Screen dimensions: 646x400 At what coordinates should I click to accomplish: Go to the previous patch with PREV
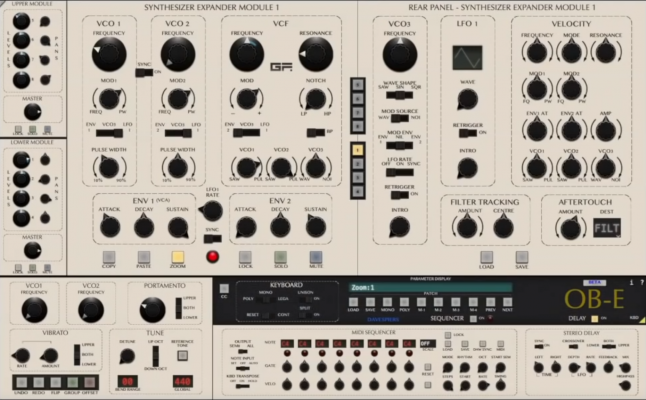click(x=490, y=302)
